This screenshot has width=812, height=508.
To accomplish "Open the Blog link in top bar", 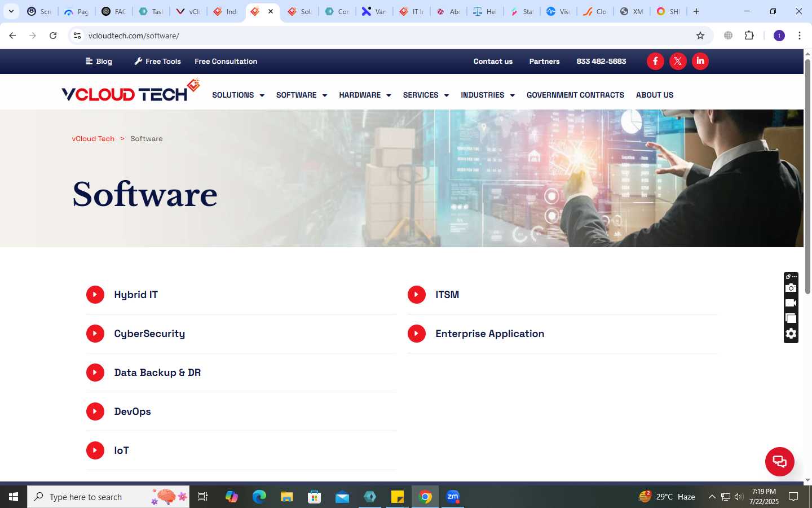I will [99, 61].
